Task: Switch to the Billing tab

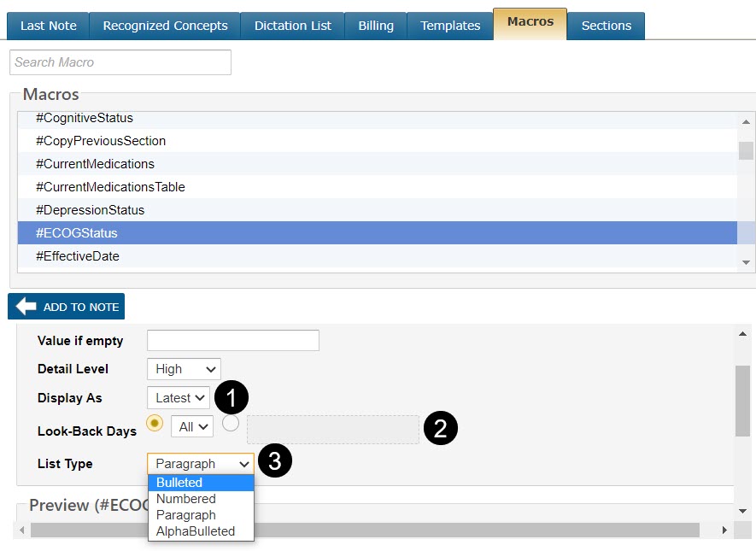Action: point(376,26)
